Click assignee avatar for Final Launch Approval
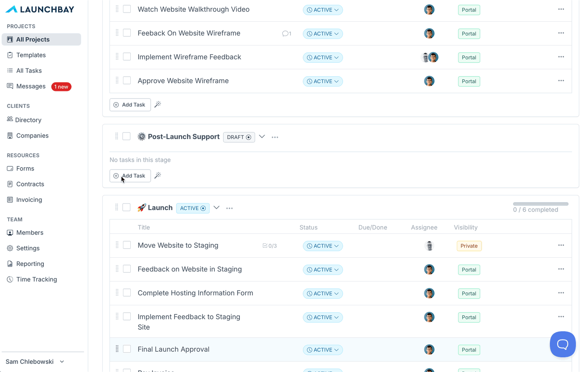588x372 pixels. [429, 349]
